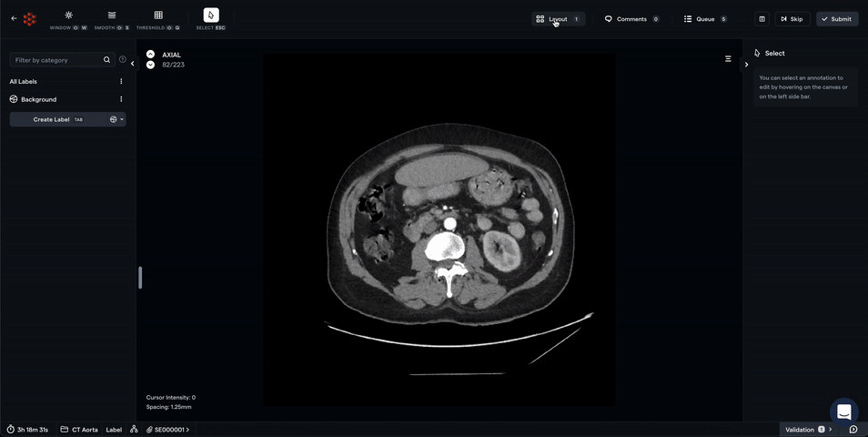Click the Cursor Intensity readout
Viewport: 868px width, 437px height.
click(170, 398)
